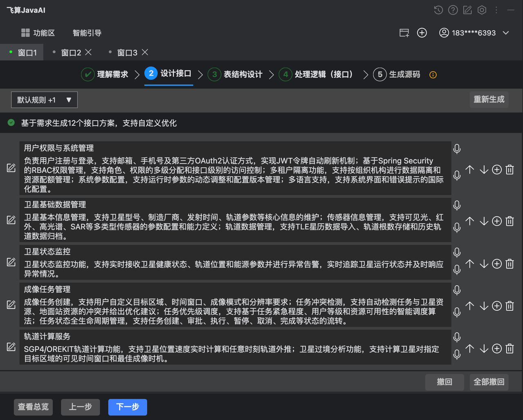Click the 卫星状态监控 description text
The image size is (523, 420).
234,269
